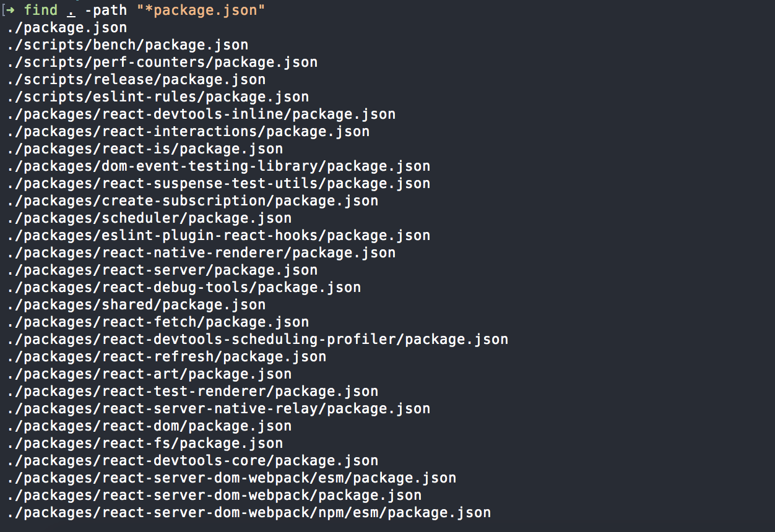Viewport: 775px width, 532px height.
Task: Click the packages/react-is/package.json result
Action: click(x=145, y=149)
